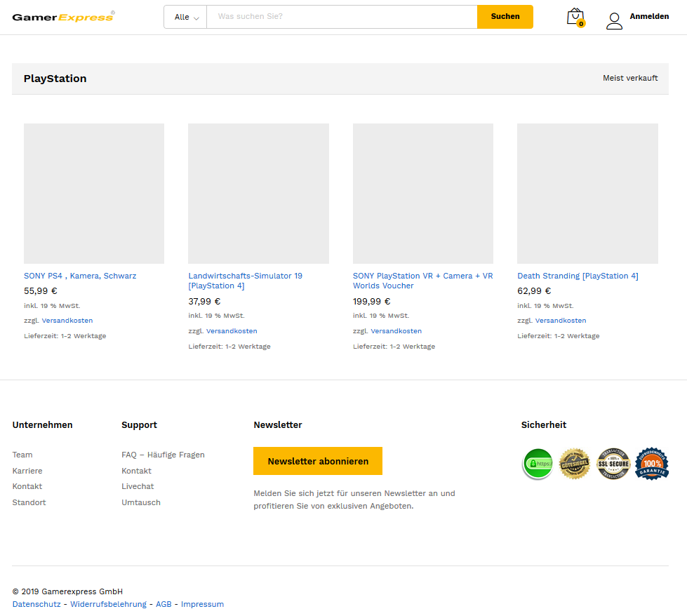
Task: Click the 100% Garantie badge
Action: pyautogui.click(x=652, y=464)
